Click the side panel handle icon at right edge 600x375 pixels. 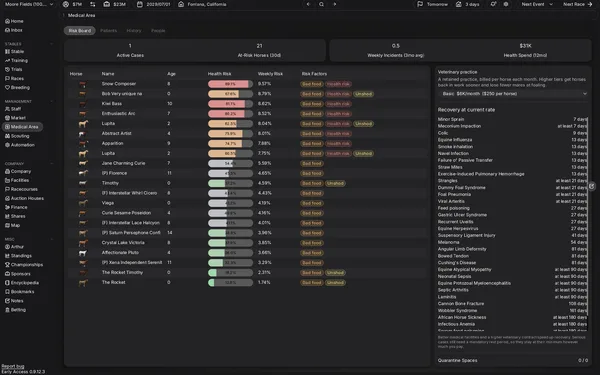point(592,186)
